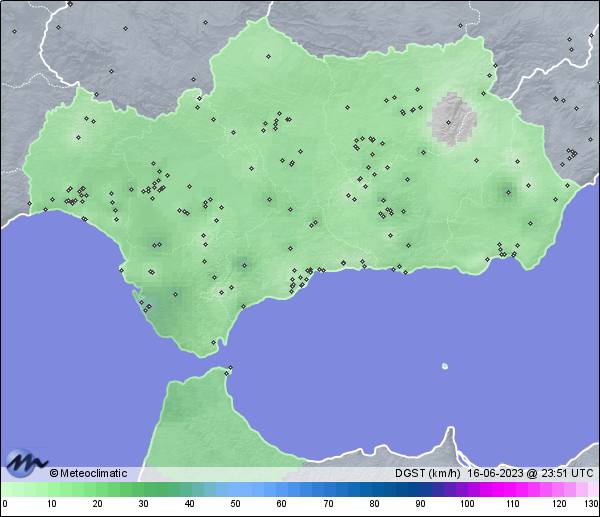
Task: Click the station marker in top-left corner
Action: click(x=15, y=31)
